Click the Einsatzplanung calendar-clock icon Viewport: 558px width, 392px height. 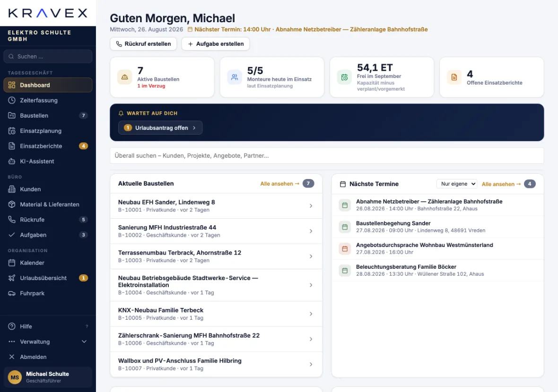12,131
